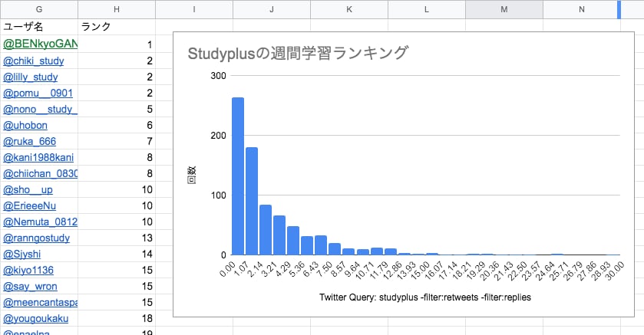Open the @say_wron link
644x335 pixels.
coord(30,286)
